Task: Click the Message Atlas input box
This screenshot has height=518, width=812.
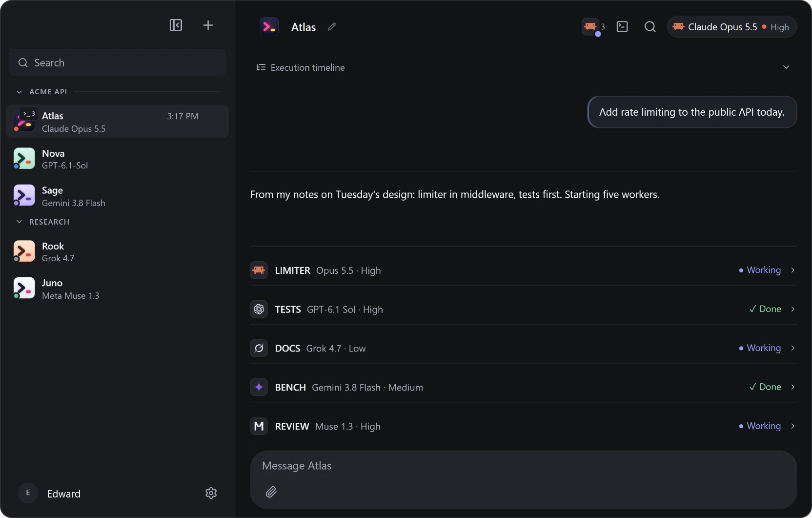Action: pyautogui.click(x=524, y=479)
